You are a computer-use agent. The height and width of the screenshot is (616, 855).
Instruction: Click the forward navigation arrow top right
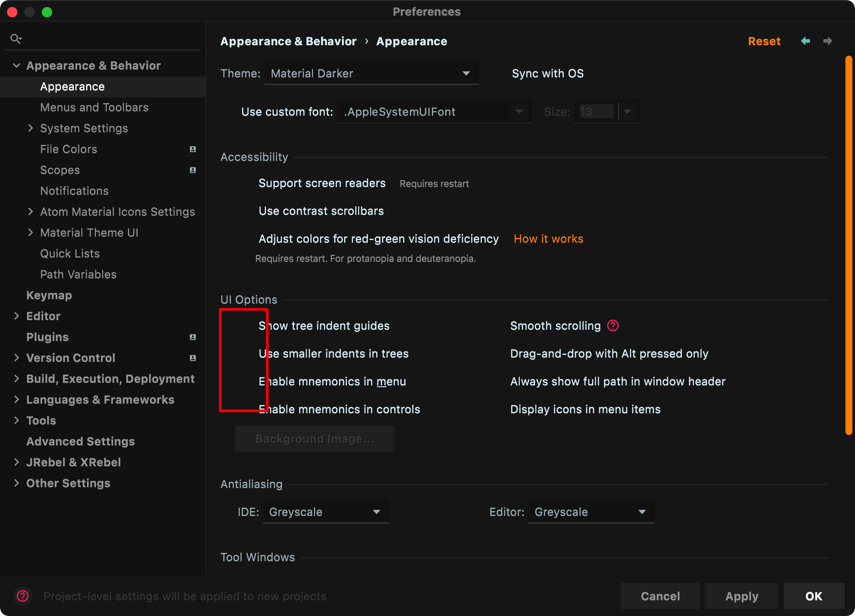[828, 41]
